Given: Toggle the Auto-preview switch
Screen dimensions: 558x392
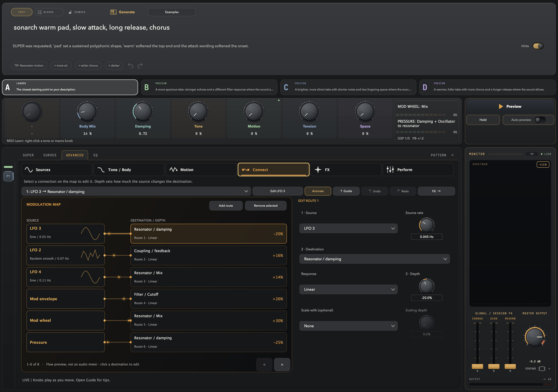Looking at the screenshot, I should (540, 120).
